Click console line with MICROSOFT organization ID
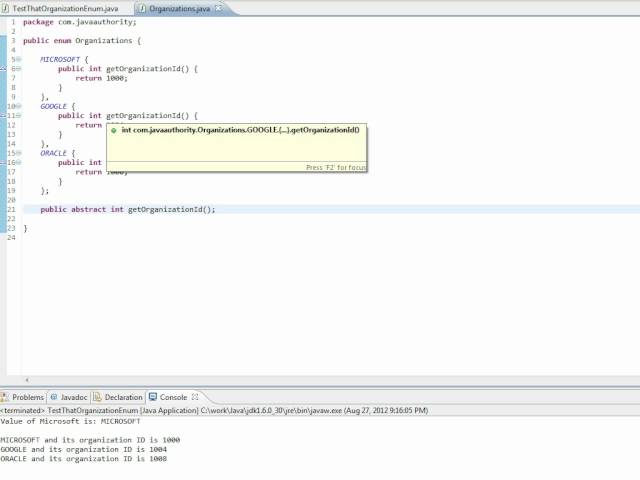 click(x=90, y=440)
